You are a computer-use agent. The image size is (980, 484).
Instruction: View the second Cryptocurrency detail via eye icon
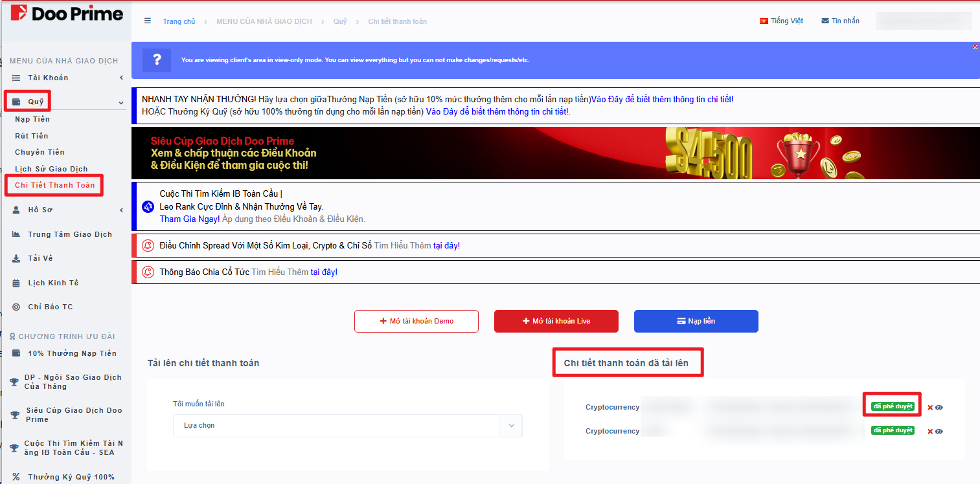point(939,432)
